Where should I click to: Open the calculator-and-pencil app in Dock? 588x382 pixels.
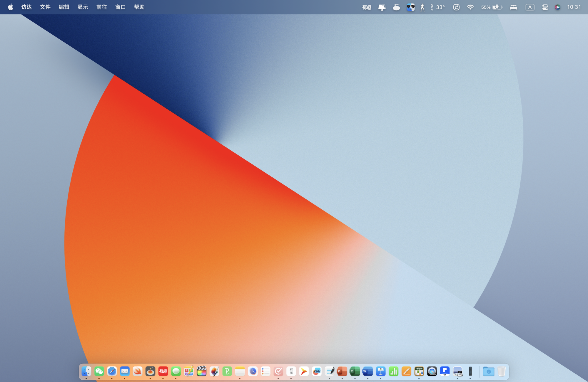189,371
